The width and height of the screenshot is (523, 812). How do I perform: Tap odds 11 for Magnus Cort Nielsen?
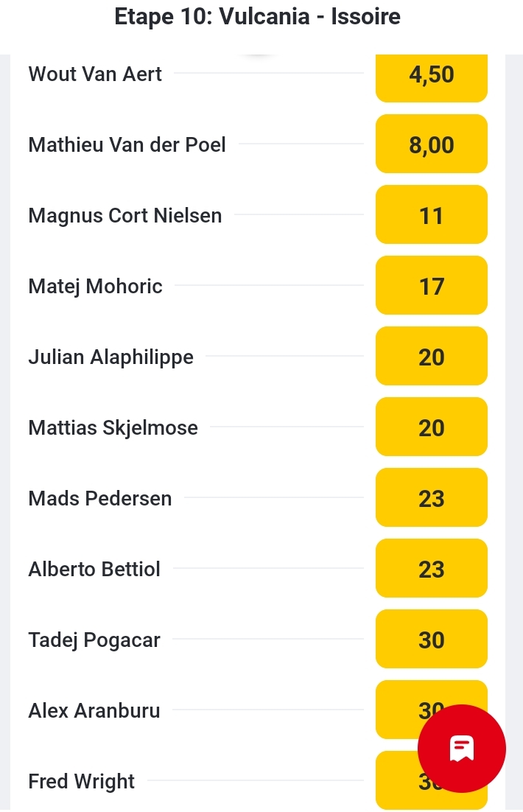coord(431,215)
